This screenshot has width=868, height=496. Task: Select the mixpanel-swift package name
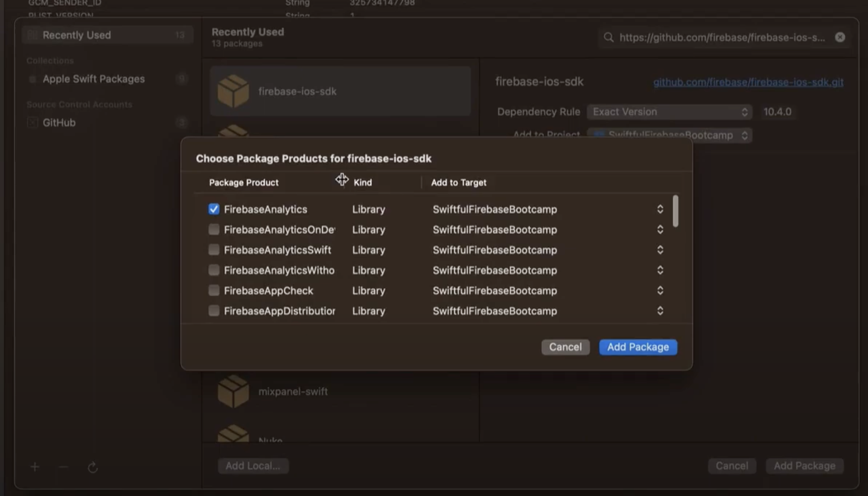[x=293, y=391]
